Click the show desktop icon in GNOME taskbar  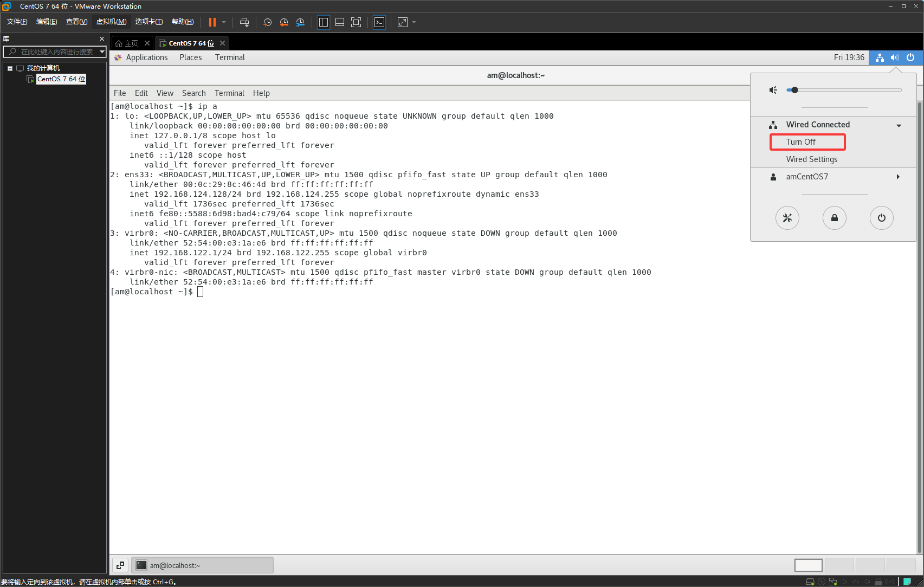coord(120,565)
